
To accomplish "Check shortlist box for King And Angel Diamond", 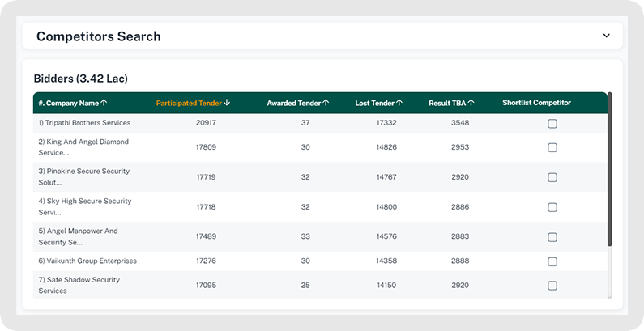I will 552,147.
